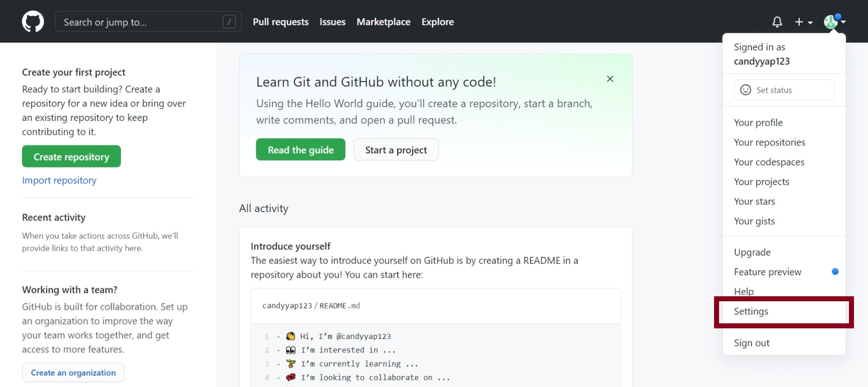The image size is (868, 387).
Task: Go to Pull requests
Action: coord(281,22)
